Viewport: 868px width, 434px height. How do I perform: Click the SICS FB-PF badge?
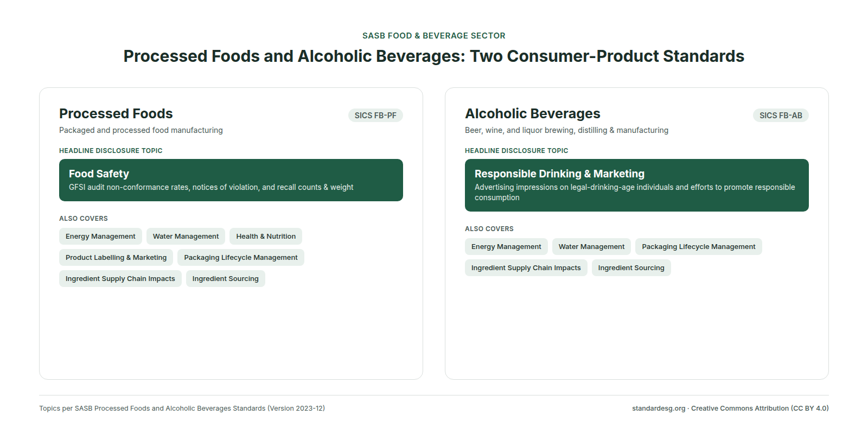coord(375,116)
